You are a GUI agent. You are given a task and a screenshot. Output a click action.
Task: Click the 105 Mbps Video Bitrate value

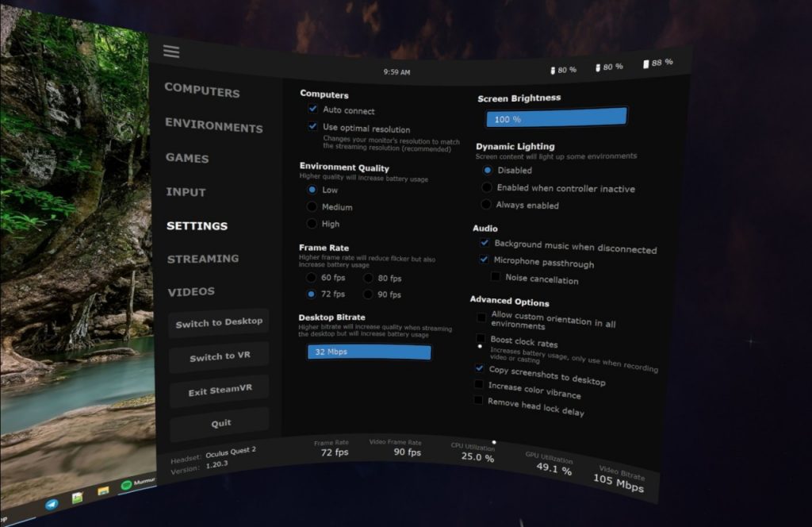coord(619,483)
